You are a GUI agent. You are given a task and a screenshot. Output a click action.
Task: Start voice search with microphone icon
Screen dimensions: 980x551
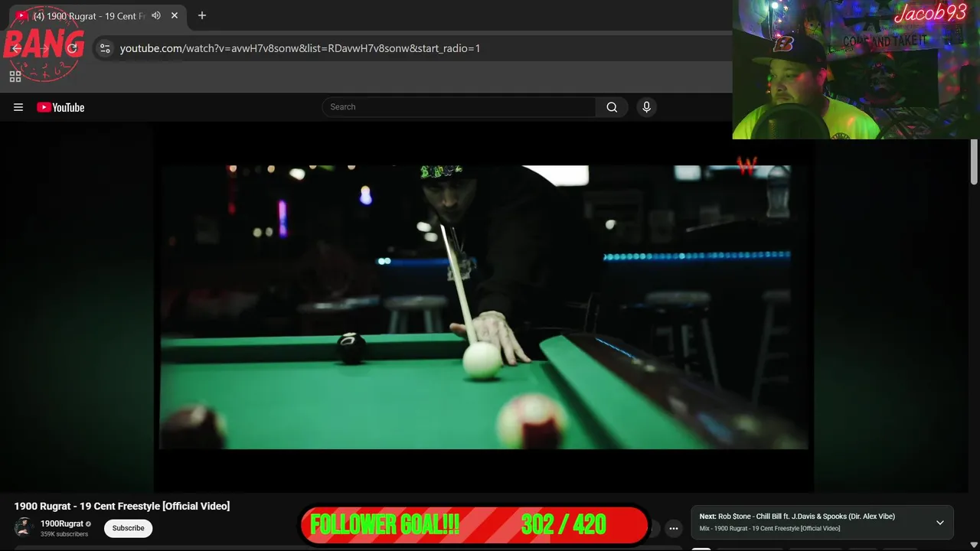click(x=646, y=107)
